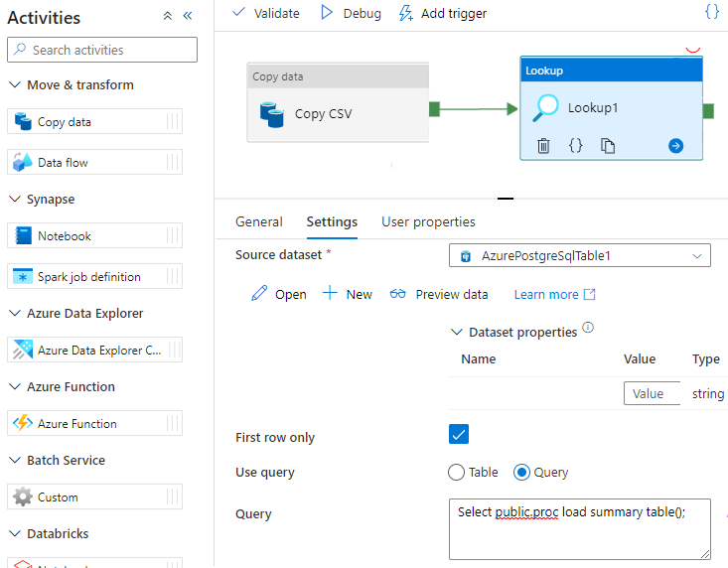Click the Spark job definition drag handle

[x=172, y=276]
